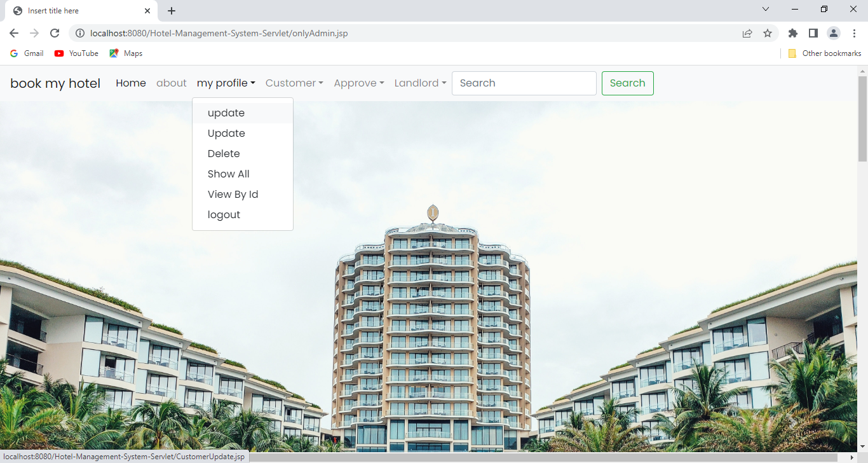
Task: Go back using the browser back arrow
Action: pyautogui.click(x=14, y=33)
